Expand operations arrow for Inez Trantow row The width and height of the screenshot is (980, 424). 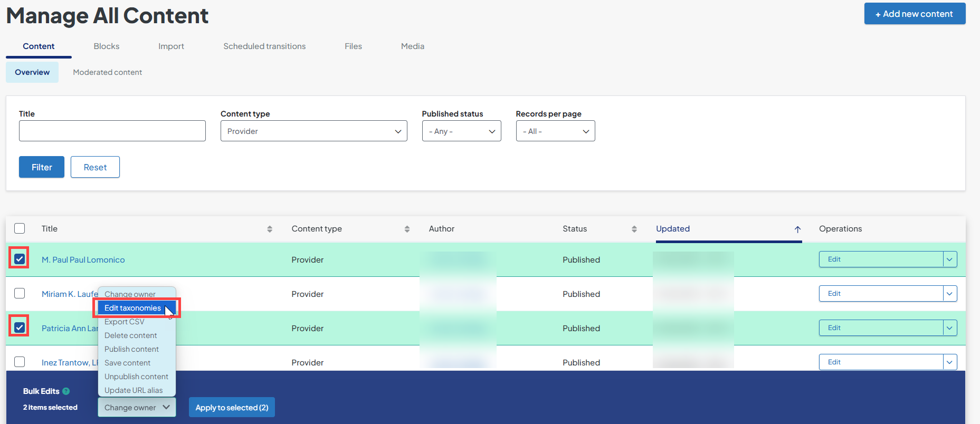(x=950, y=362)
